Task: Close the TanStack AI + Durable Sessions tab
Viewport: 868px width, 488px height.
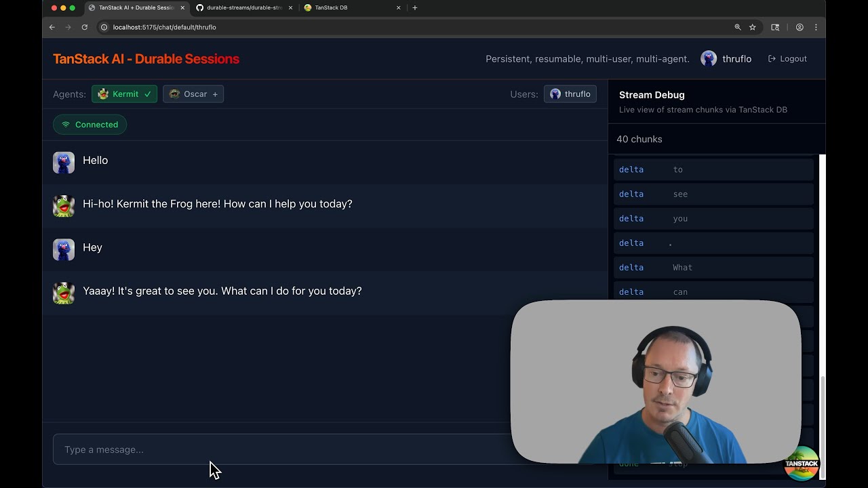Action: click(x=182, y=7)
